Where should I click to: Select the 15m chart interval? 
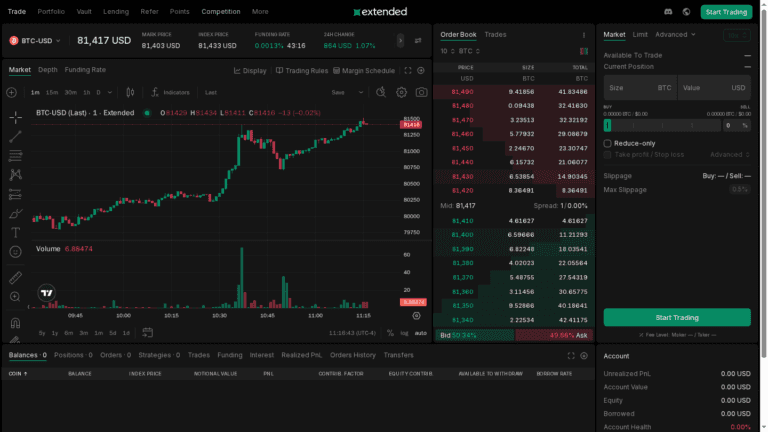(52, 93)
